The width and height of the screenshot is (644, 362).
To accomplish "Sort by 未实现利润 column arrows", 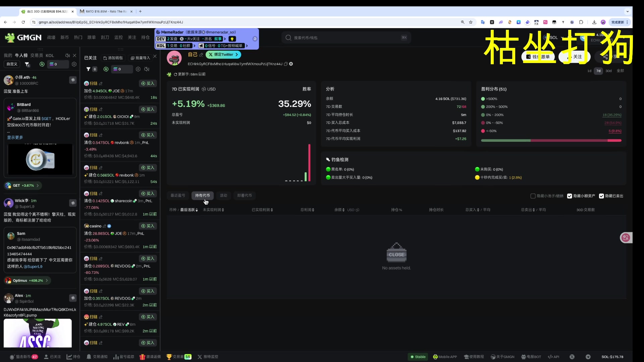I will [223, 210].
